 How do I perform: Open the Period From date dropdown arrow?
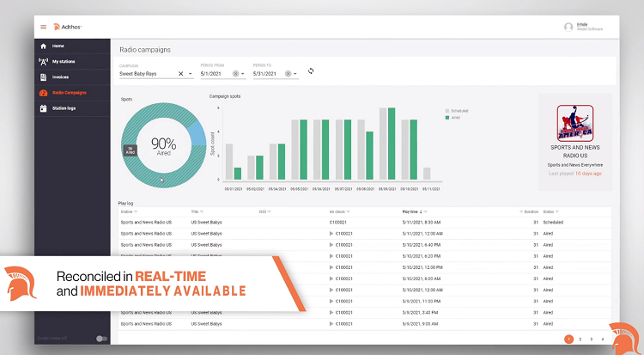(x=243, y=74)
